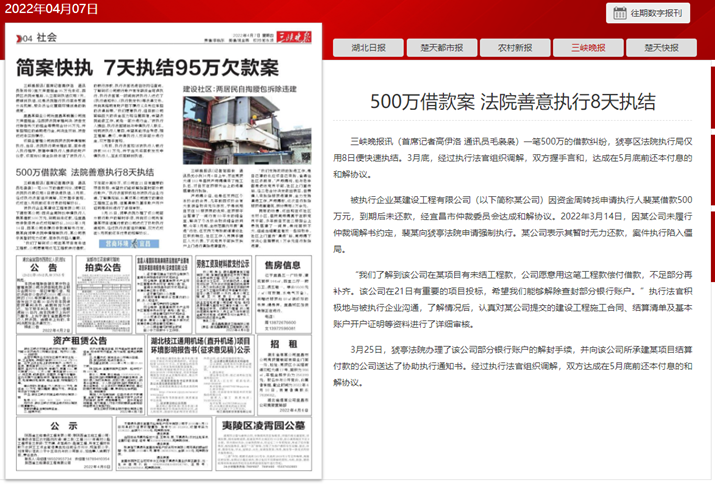
Task: Switch to the 楚天都市报 tab
Action: (441, 48)
